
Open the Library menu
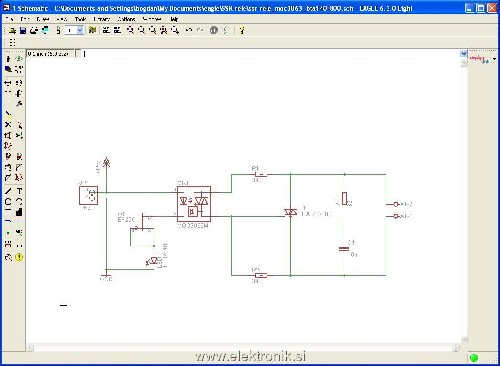[102, 19]
